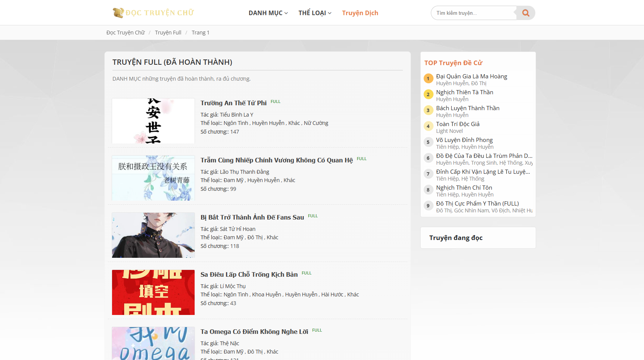Open Nghịch Thiên Chí Tôn

464,188
